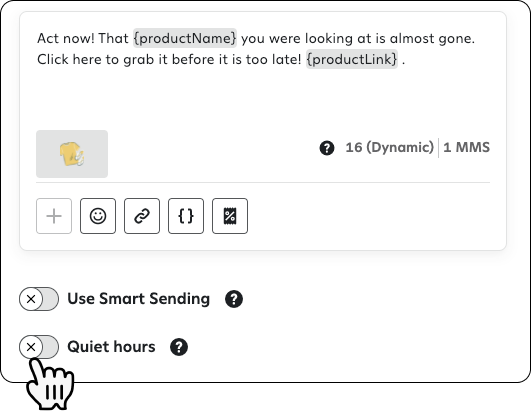531x413 pixels.
Task: Turn on the Quiet hours toggle
Action: coord(39,347)
